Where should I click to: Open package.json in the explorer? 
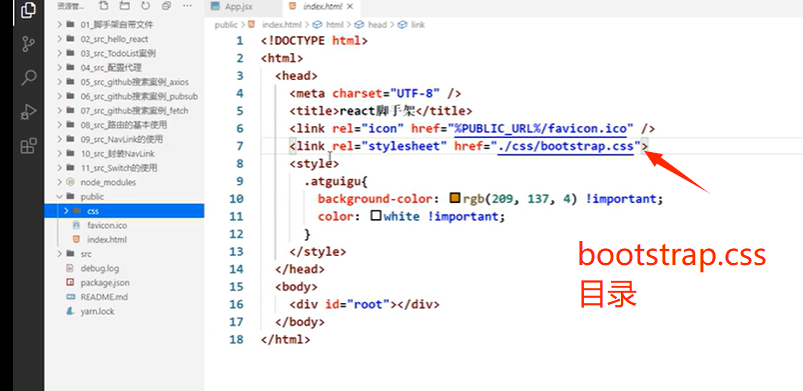[104, 283]
